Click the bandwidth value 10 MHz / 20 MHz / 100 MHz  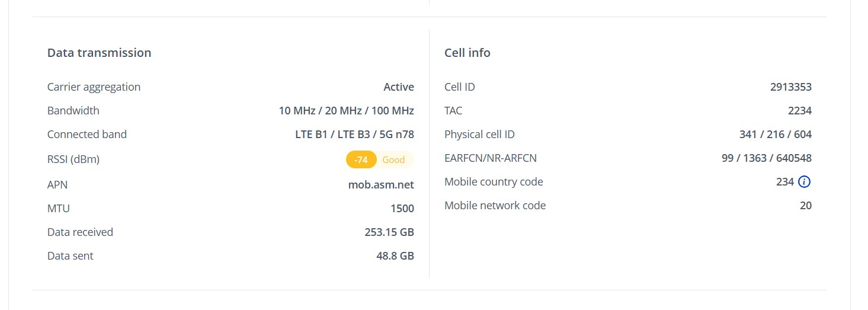346,111
